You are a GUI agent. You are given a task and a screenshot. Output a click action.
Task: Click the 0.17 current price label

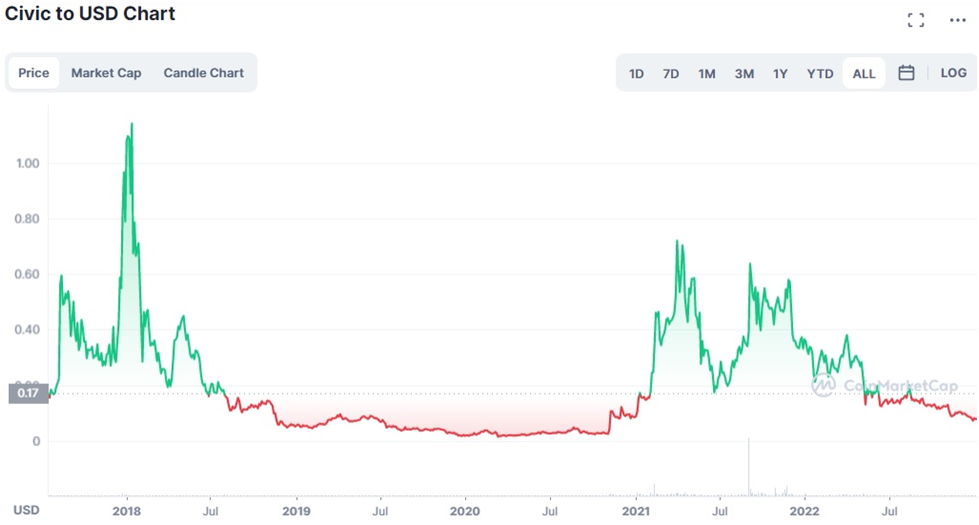(28, 393)
